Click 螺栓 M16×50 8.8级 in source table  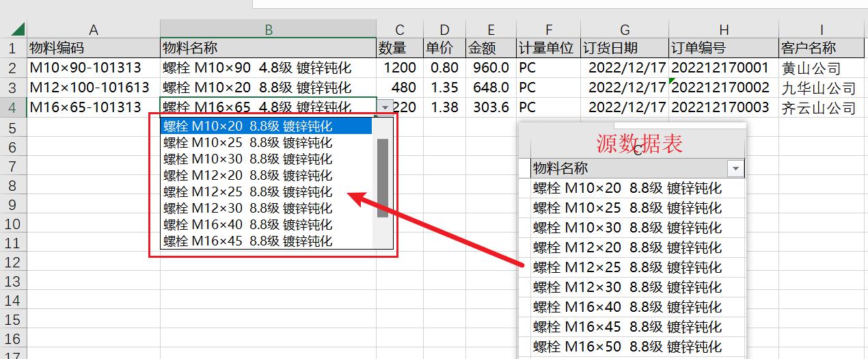(638, 347)
